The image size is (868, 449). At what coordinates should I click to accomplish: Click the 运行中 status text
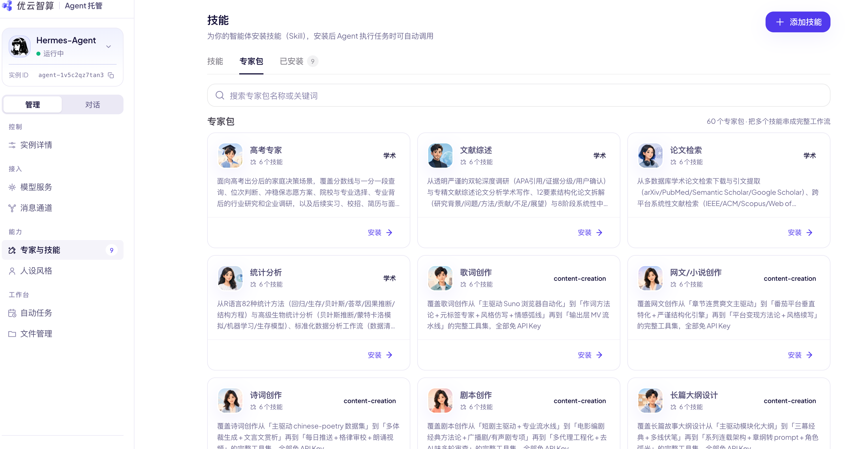(x=54, y=54)
